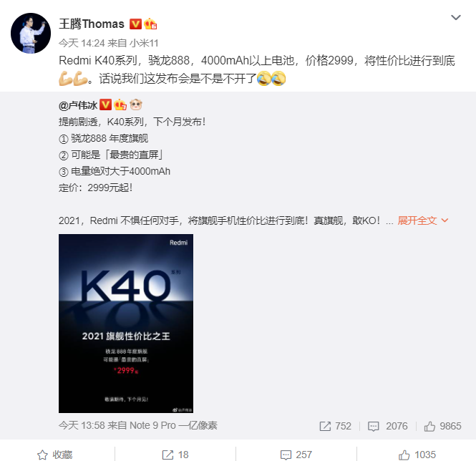
Task: Click the 今天 14:24 post timestamp
Action: tap(82, 43)
